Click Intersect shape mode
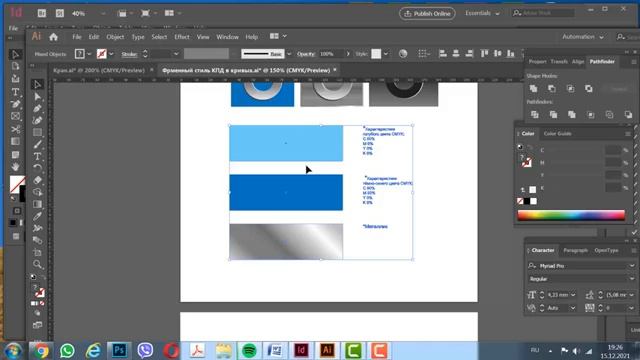 coord(570,89)
